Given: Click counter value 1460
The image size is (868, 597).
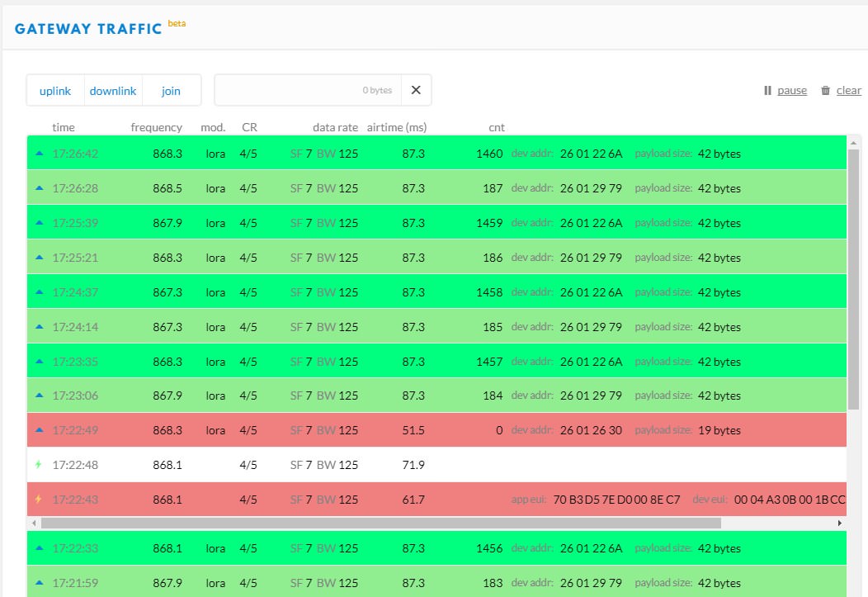Looking at the screenshot, I should [x=489, y=154].
